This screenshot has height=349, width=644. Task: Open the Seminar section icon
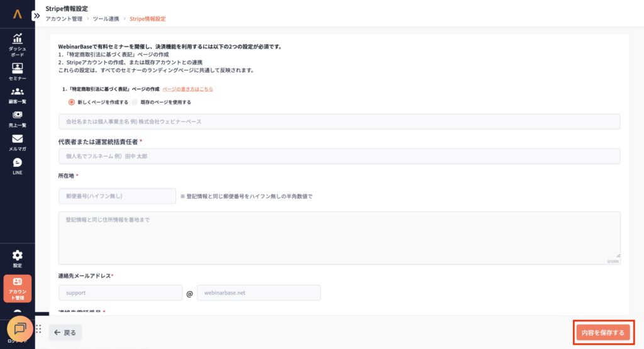[17, 72]
